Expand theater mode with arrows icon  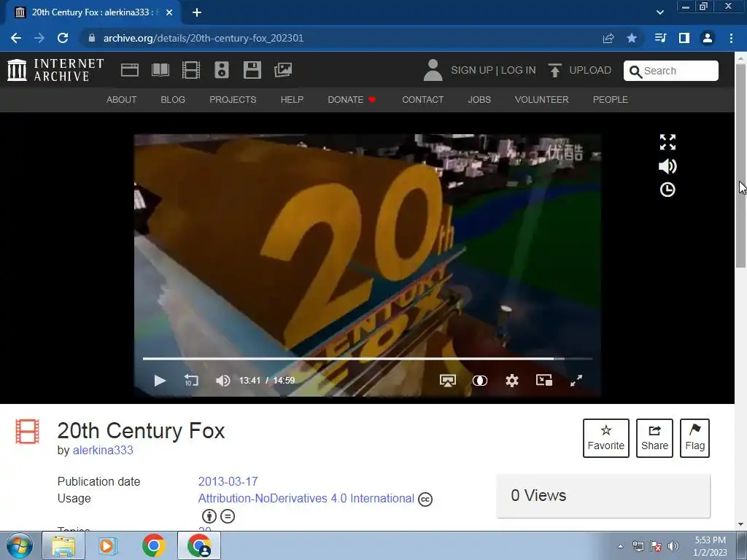click(667, 142)
